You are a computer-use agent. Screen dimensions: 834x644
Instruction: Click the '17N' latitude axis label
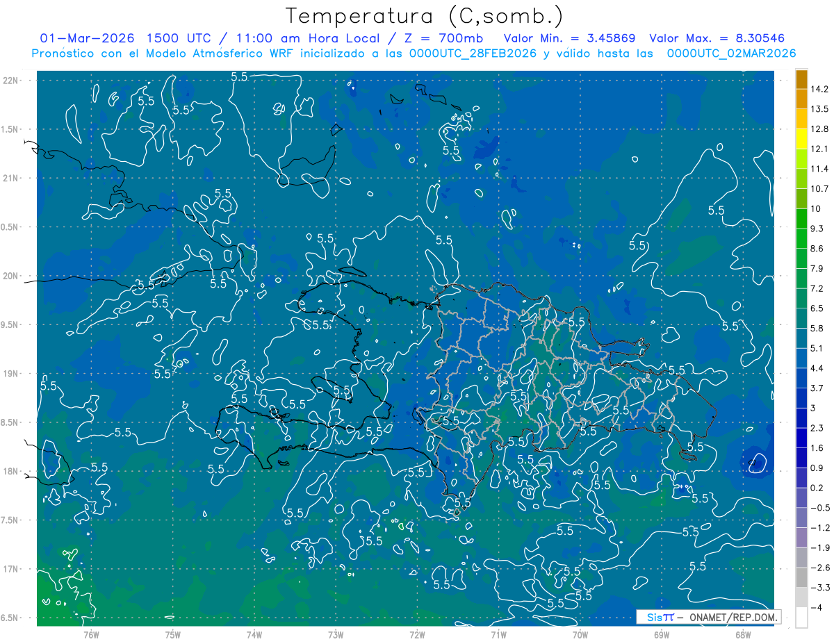[10, 569]
